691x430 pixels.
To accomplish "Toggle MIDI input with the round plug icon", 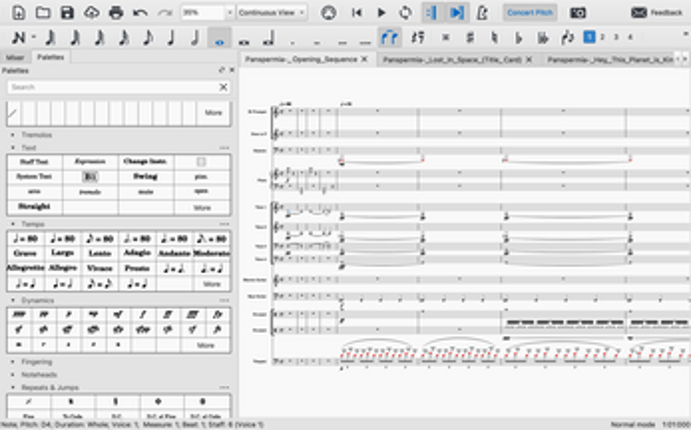I will pos(328,12).
